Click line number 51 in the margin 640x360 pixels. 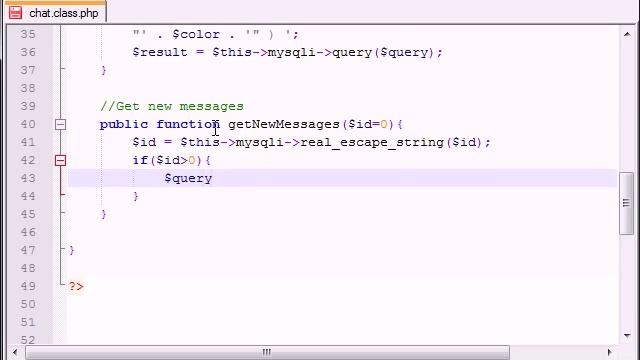[28, 322]
